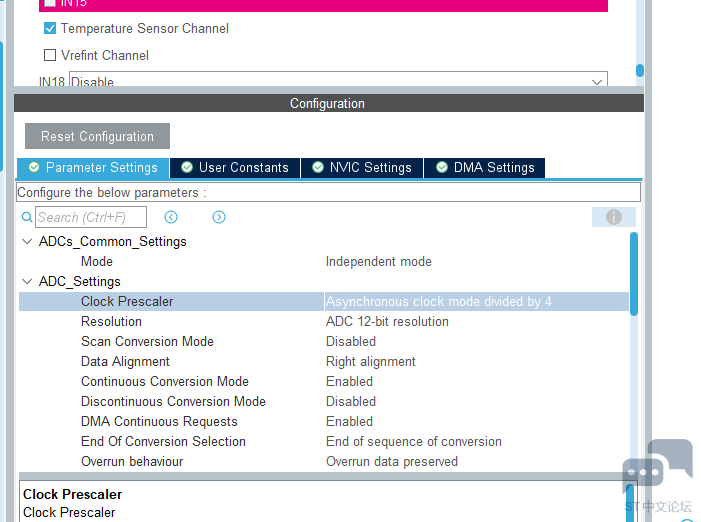Open Asynchronous clock mode divided by 4 value

pyautogui.click(x=439, y=302)
